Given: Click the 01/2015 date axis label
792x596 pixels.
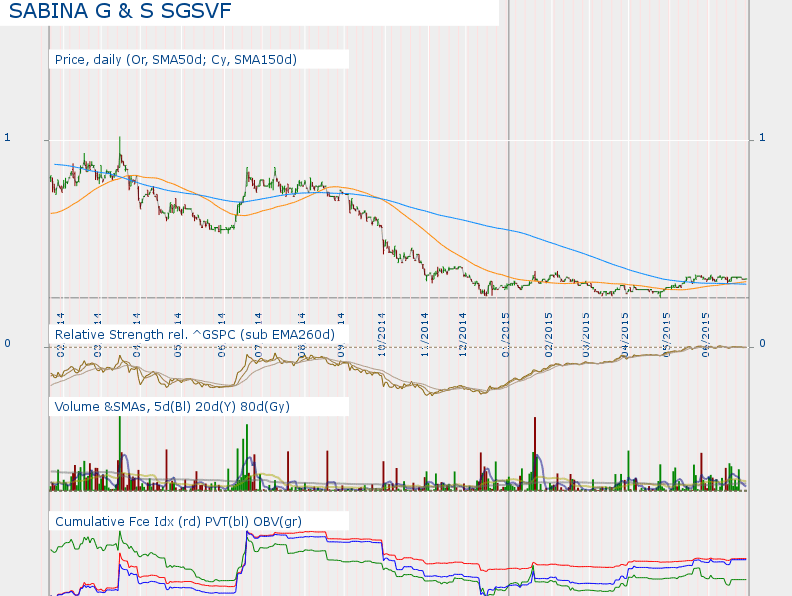Looking at the screenshot, I should [506, 335].
